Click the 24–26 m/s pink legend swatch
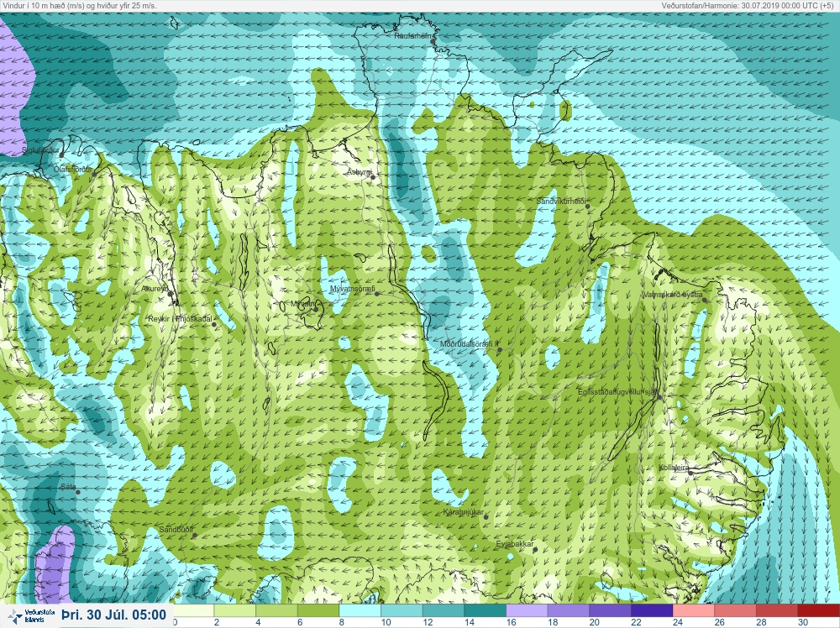Viewport: 840px width, 628px height. pos(695,610)
